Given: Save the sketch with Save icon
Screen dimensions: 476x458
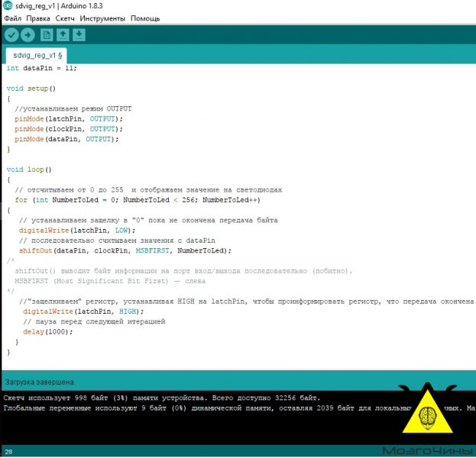Looking at the screenshot, I should 79,35.
